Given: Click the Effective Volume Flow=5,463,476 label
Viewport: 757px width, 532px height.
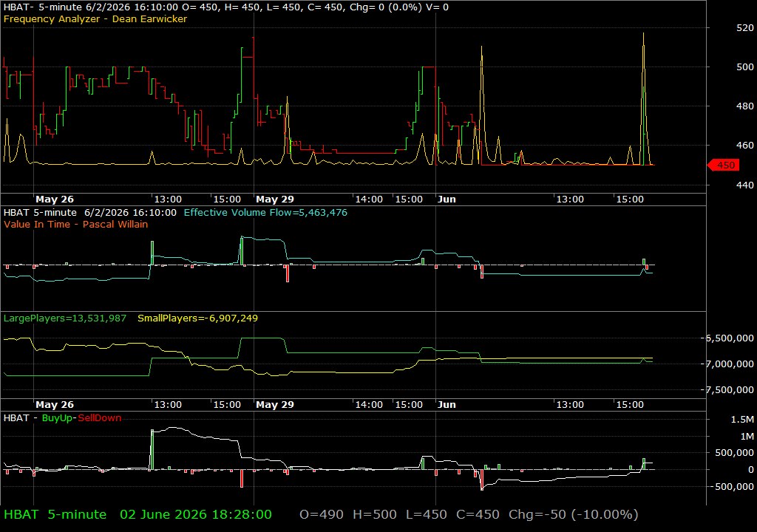Looking at the screenshot, I should pos(265,212).
